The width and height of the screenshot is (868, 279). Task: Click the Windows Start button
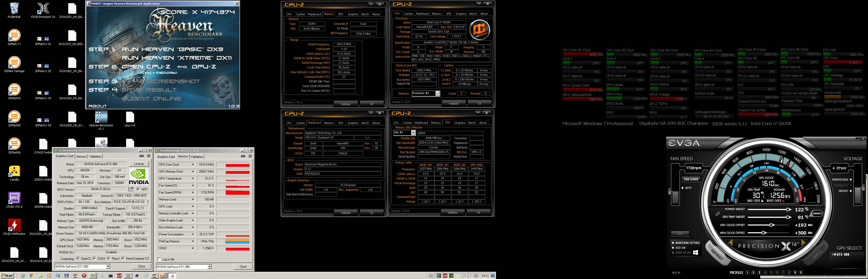[x=7, y=275]
